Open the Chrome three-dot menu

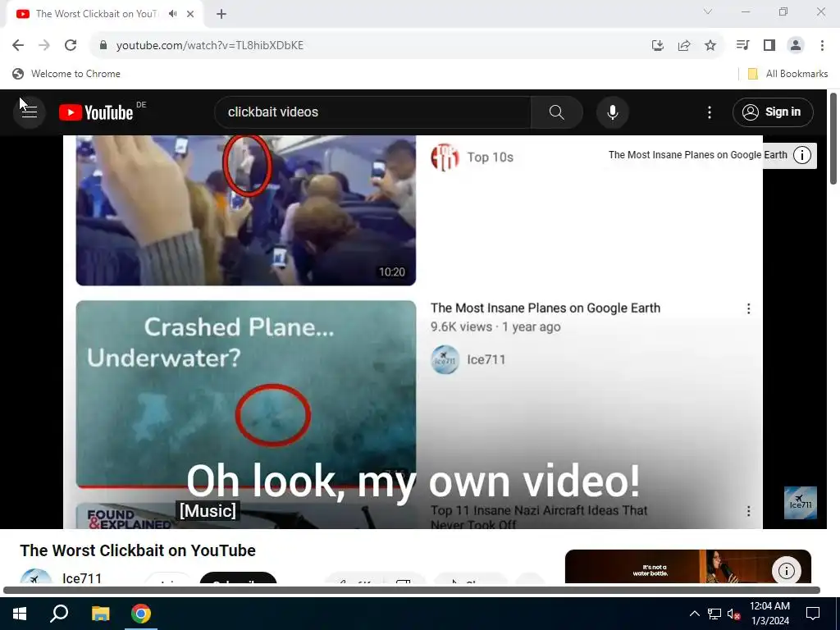tap(822, 45)
